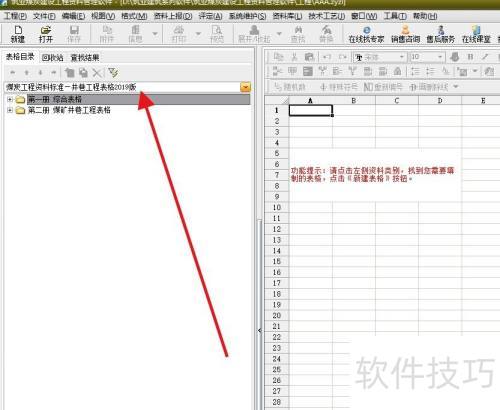Click the 重排编号 toolbar button
The image size is (500, 410).
[x=383, y=87]
